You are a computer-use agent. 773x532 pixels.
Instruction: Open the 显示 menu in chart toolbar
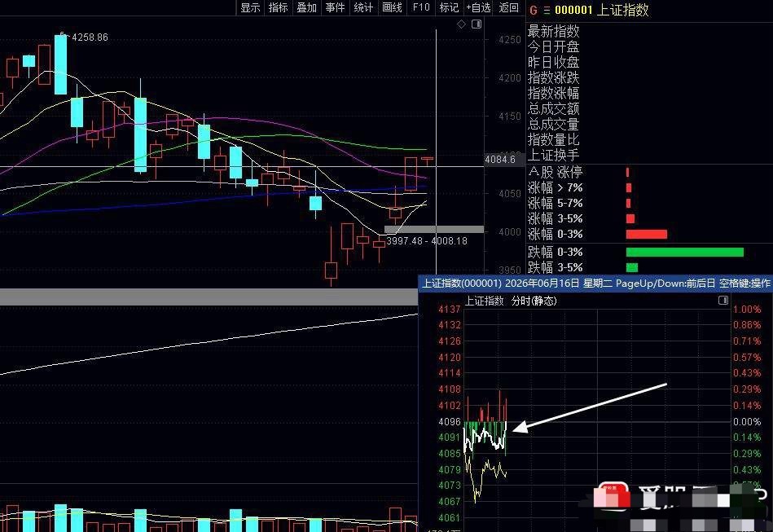(x=250, y=7)
